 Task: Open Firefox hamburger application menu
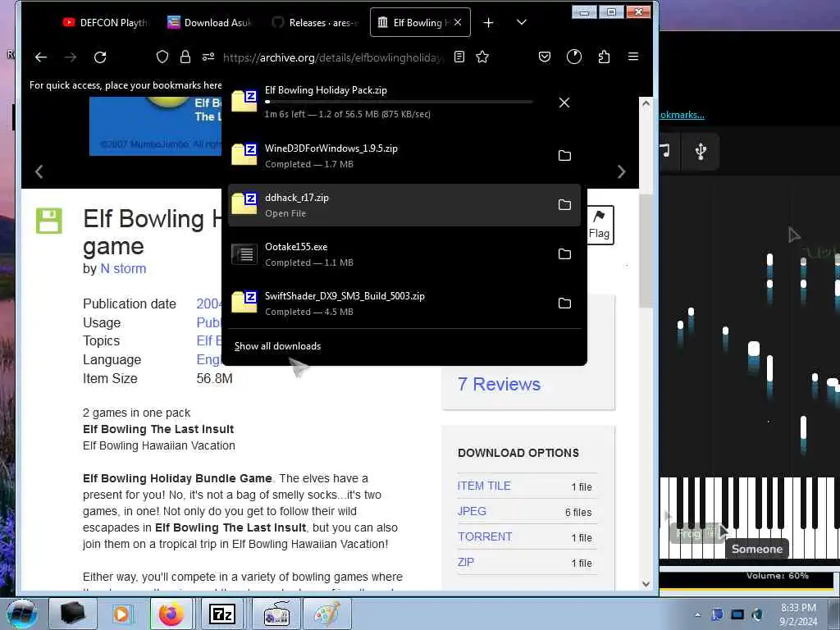[633, 57]
